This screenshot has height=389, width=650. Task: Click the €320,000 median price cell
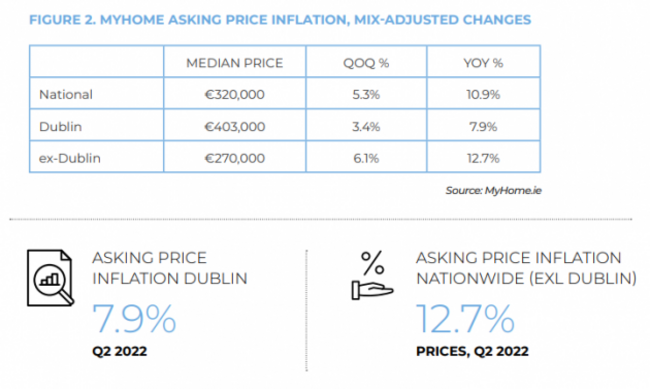point(235,95)
